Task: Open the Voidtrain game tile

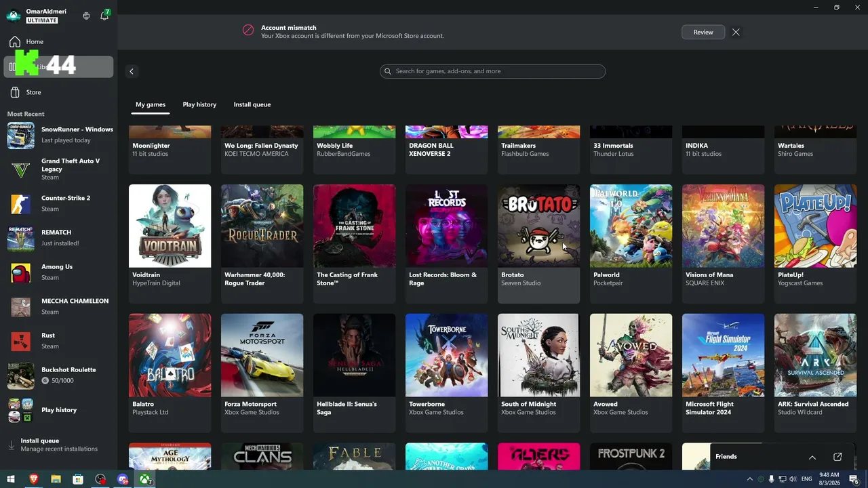Action: coord(170,243)
